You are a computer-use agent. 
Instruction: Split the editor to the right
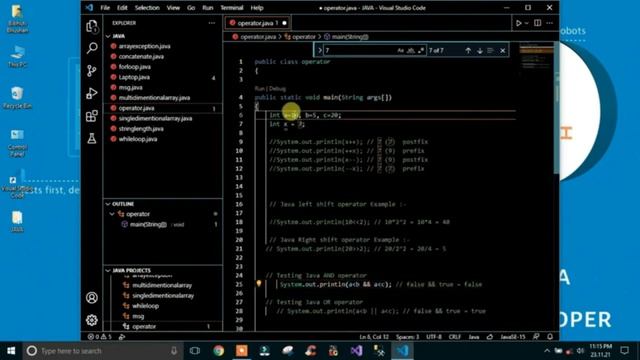[x=538, y=23]
